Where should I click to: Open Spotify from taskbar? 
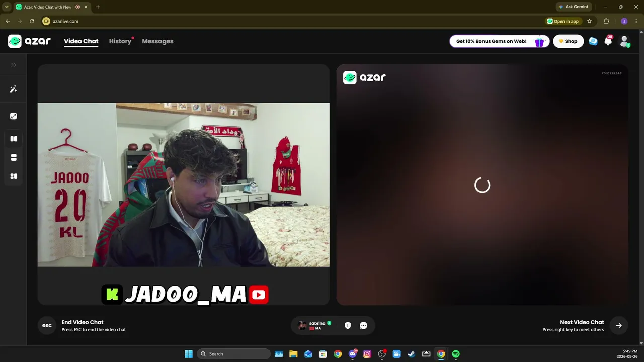pos(456,354)
